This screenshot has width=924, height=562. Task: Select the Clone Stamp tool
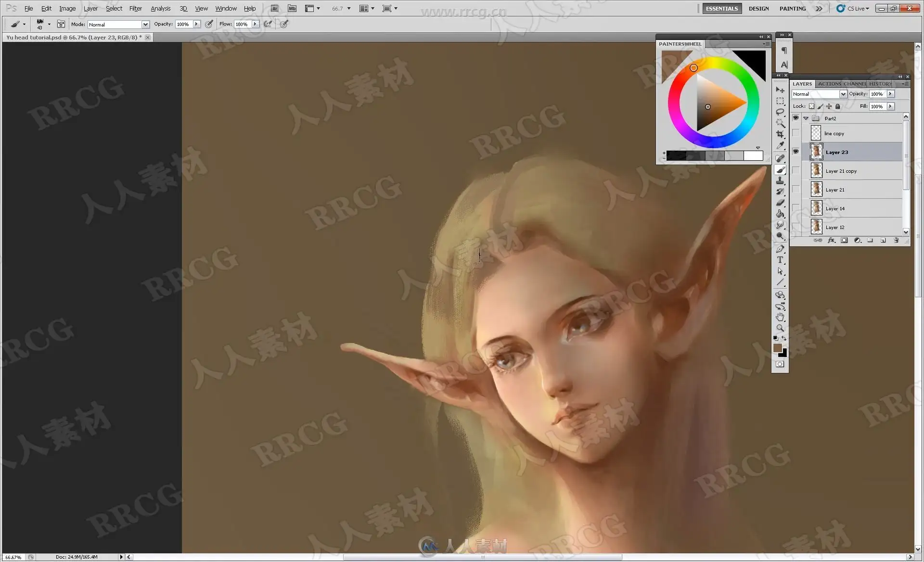[780, 180]
